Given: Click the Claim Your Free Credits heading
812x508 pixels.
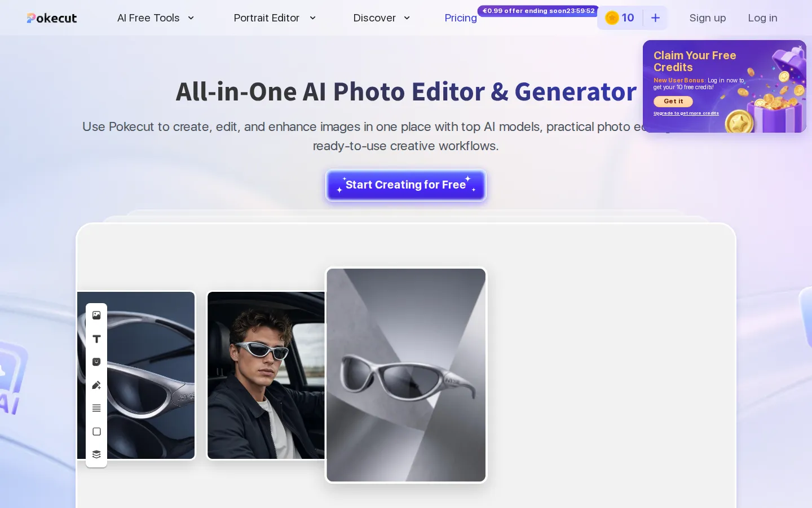Looking at the screenshot, I should [x=695, y=61].
